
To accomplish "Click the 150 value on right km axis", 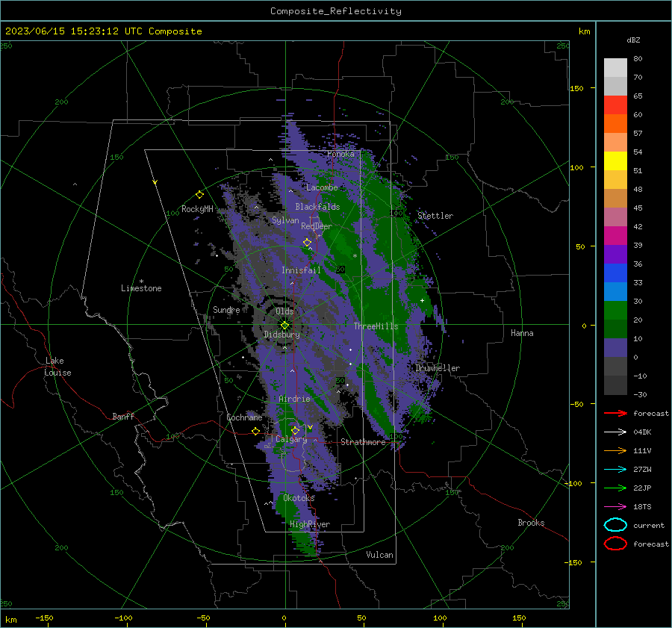I will [576, 88].
